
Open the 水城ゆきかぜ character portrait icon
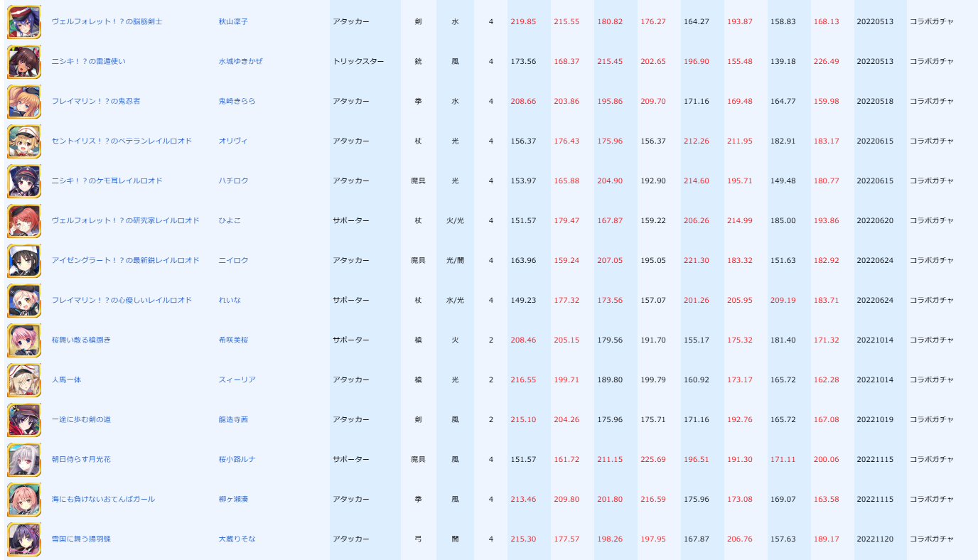pyautogui.click(x=24, y=62)
